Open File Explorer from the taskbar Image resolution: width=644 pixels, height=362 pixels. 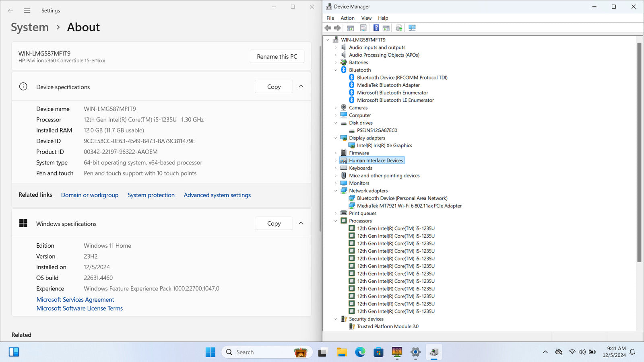[x=342, y=352]
